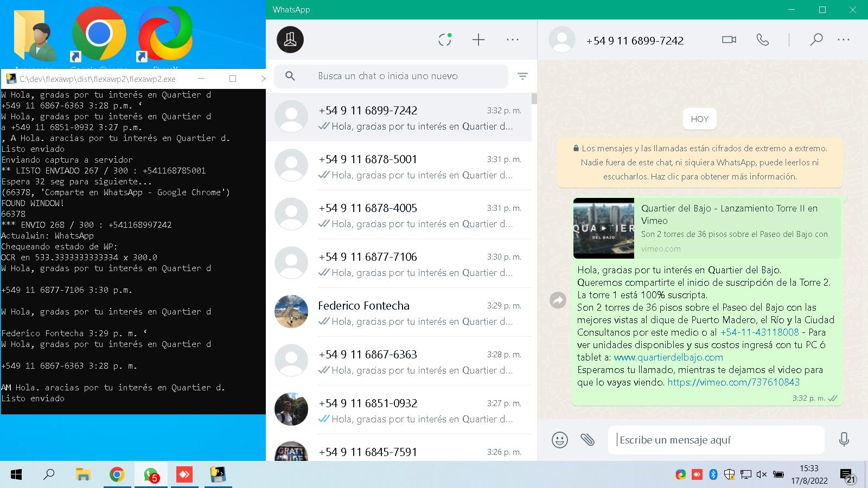Open www.quartierdelbajo.com link
This screenshot has width=868, height=488.
click(668, 357)
